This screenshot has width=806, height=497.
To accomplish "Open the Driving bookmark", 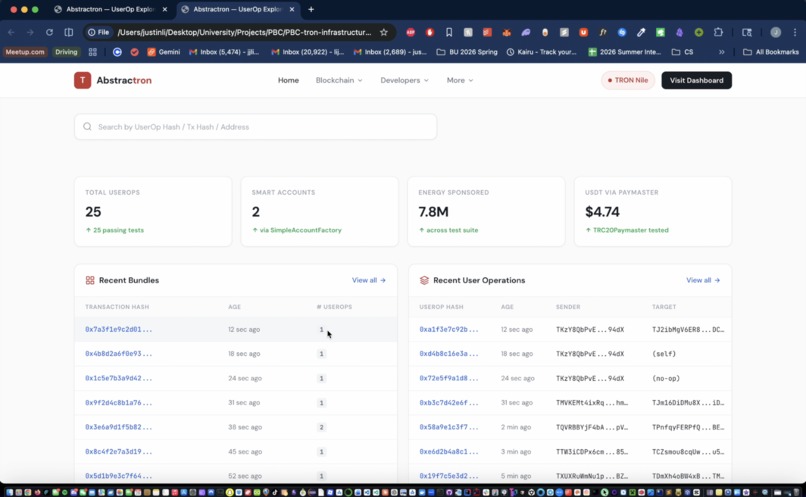I will pyautogui.click(x=66, y=52).
